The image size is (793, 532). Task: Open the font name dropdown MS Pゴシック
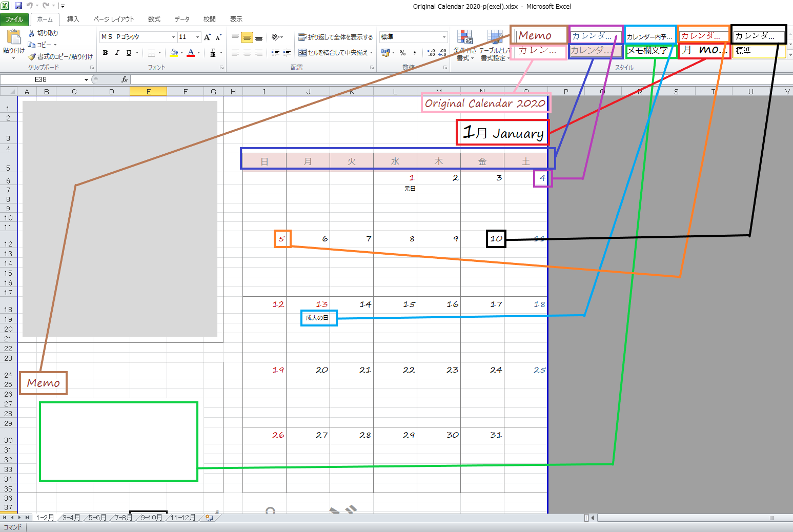pos(173,37)
